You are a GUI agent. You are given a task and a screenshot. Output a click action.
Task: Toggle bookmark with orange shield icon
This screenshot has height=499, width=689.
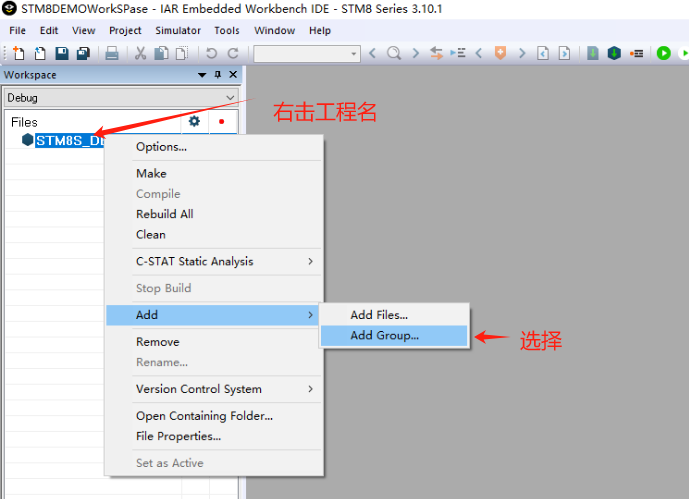[x=500, y=53]
